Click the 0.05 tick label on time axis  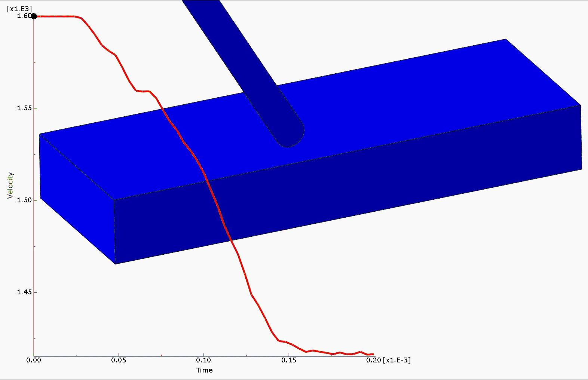pyautogui.click(x=119, y=360)
